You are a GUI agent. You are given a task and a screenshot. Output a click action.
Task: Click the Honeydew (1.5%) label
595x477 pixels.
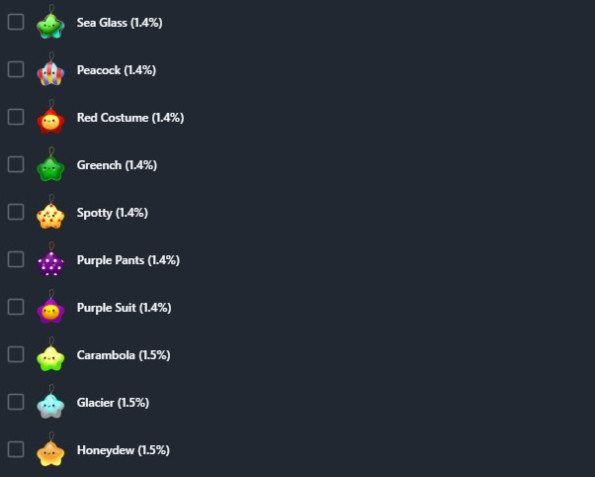pos(123,450)
